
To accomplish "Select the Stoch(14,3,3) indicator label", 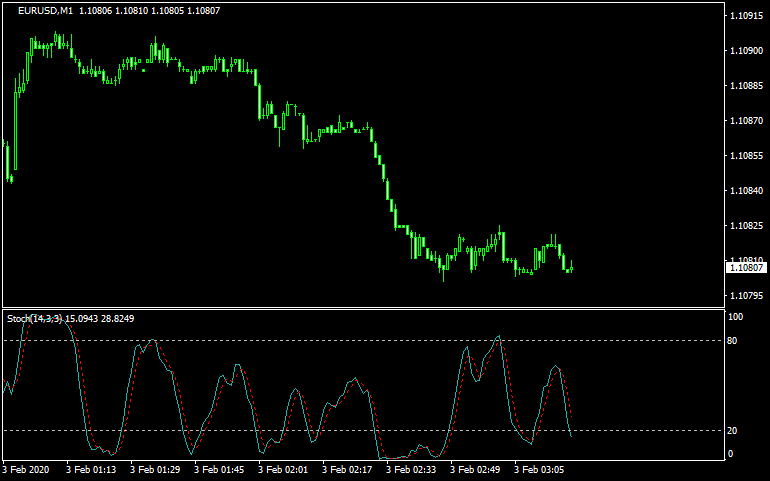I will (x=35, y=318).
